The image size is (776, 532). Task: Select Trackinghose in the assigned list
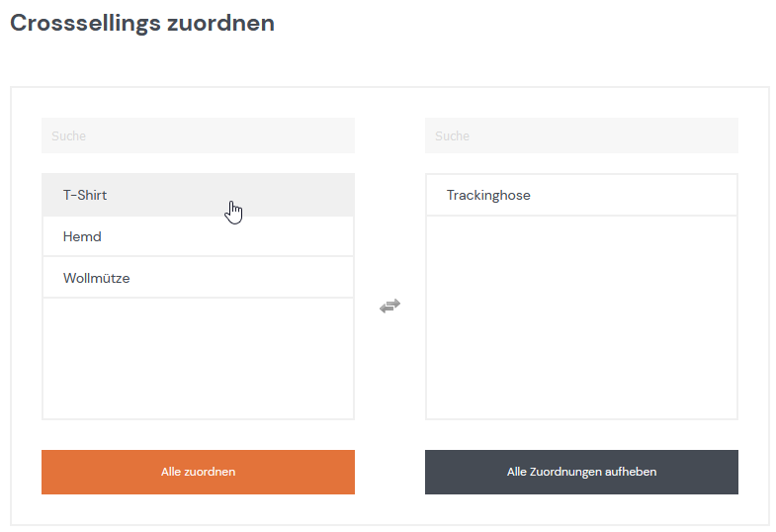[581, 195]
